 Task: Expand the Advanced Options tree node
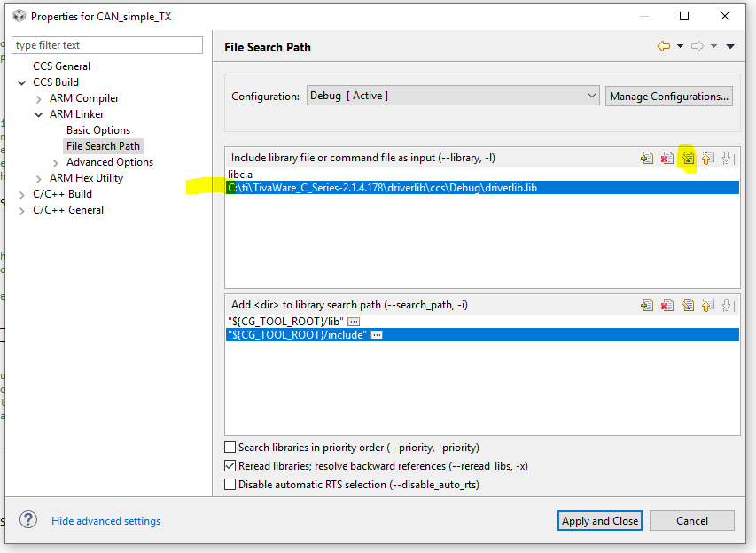click(x=56, y=162)
